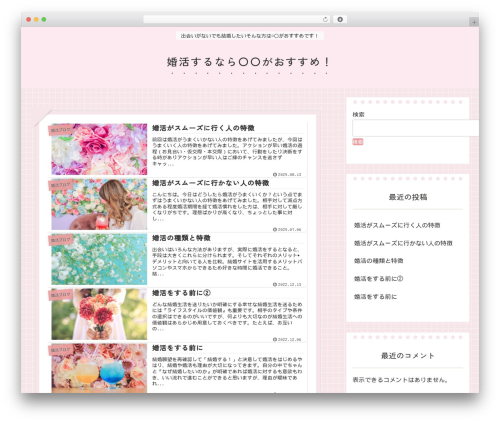The height and width of the screenshot is (423, 500).
Task: Click category tag on the teal blossoms thumbnail
Action: pos(61,240)
